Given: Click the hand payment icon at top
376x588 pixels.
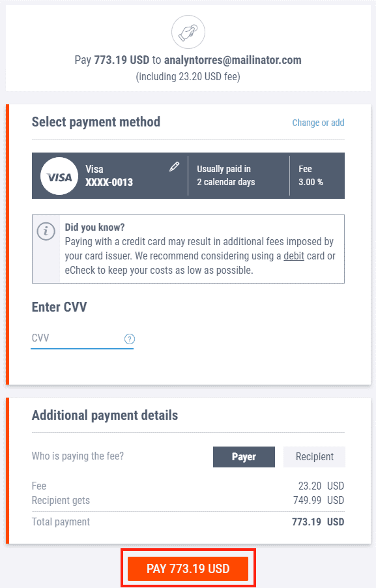Looking at the screenshot, I should pos(188,32).
